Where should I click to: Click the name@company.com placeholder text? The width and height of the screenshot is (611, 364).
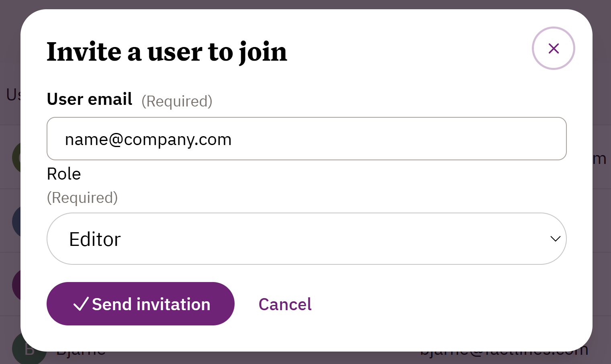(148, 139)
